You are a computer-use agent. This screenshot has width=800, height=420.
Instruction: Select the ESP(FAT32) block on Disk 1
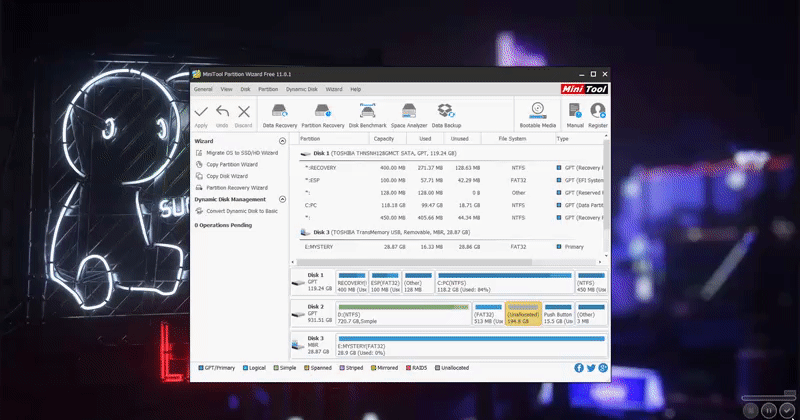point(385,282)
